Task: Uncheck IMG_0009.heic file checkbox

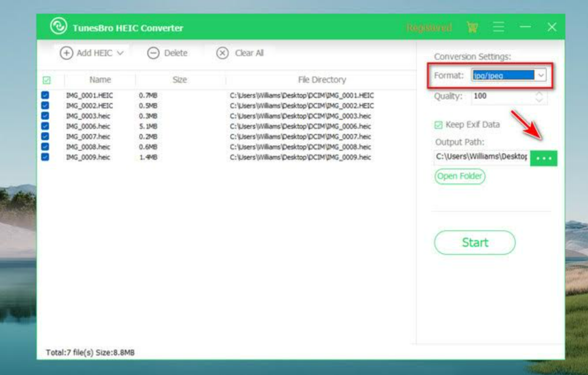Action: (45, 157)
